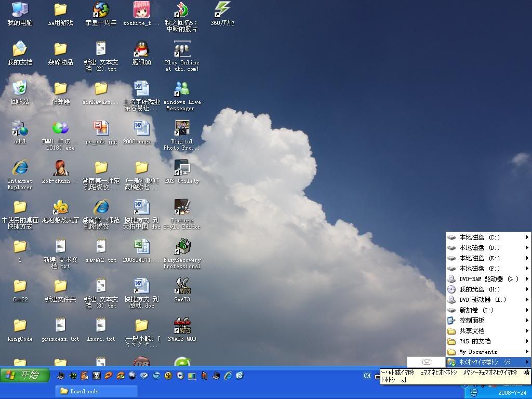Click Internet Explorer quick launch icon
The width and height of the screenshot is (532, 399).
pos(228,375)
